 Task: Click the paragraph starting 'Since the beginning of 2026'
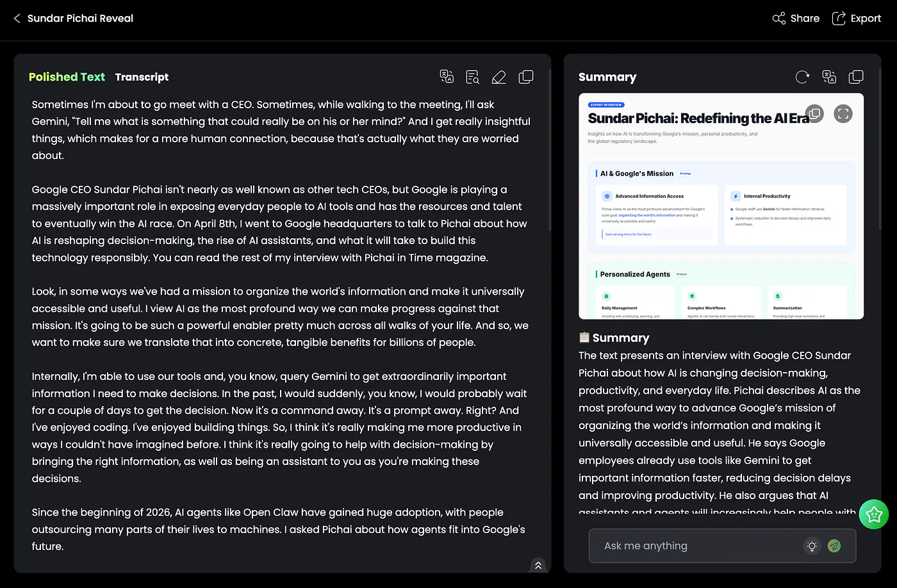[279, 529]
